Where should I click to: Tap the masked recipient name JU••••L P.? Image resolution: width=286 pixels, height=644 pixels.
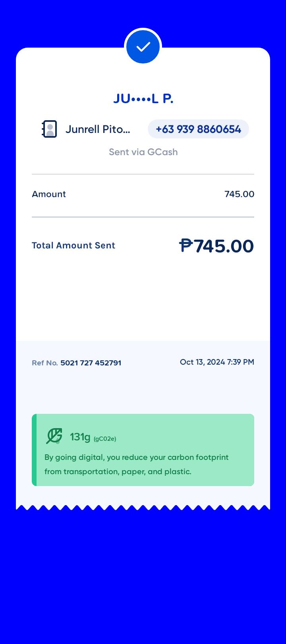coord(143,98)
